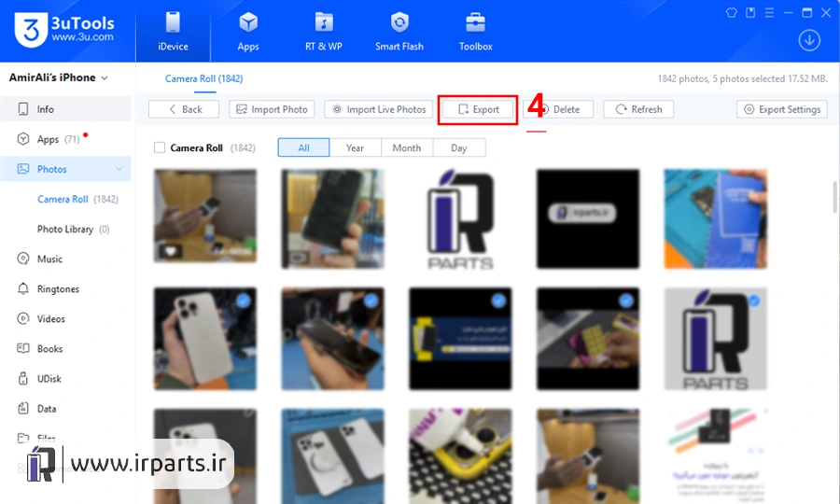Open the downloads manager circle icon
Viewport: 840px width, 504px height.
(x=809, y=40)
